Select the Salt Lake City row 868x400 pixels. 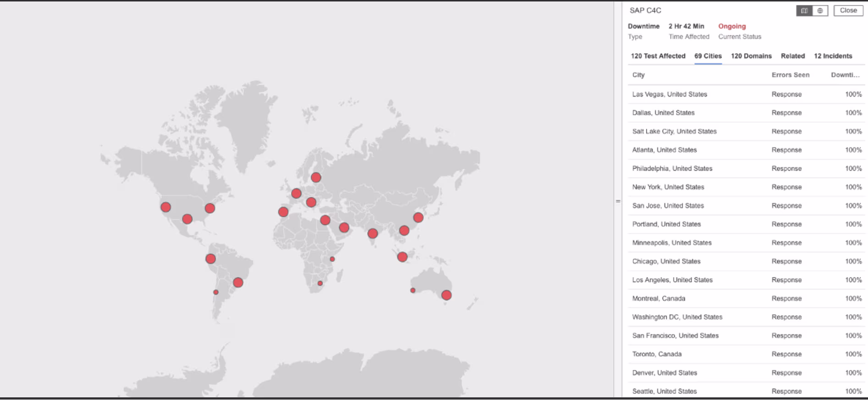pyautogui.click(x=746, y=131)
